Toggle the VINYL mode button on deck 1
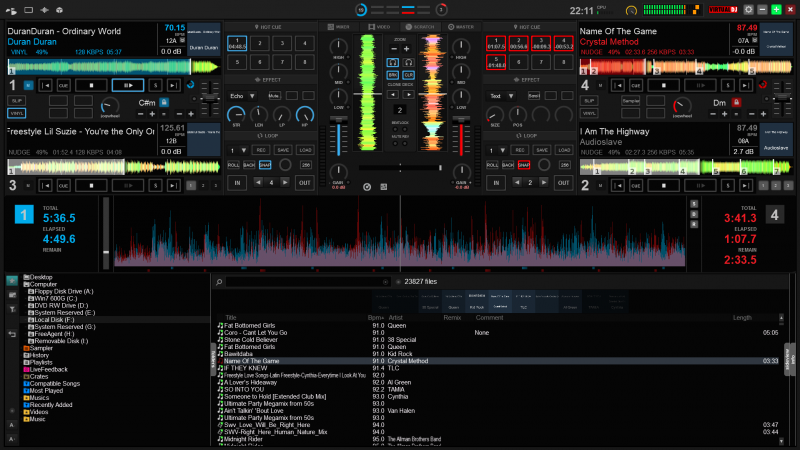 coord(16,113)
